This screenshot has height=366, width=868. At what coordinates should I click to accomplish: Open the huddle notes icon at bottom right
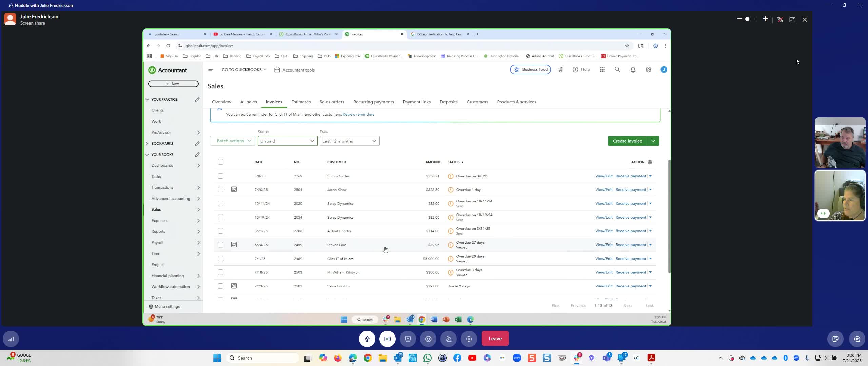point(835,339)
